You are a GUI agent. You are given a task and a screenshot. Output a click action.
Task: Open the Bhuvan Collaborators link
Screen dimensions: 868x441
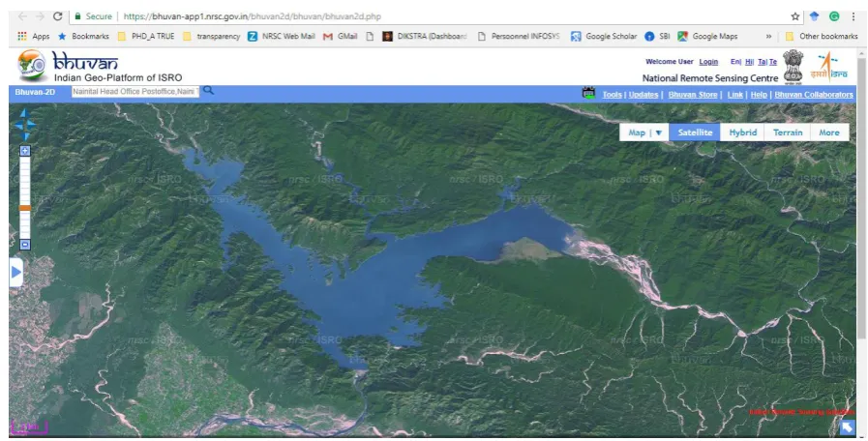click(813, 95)
